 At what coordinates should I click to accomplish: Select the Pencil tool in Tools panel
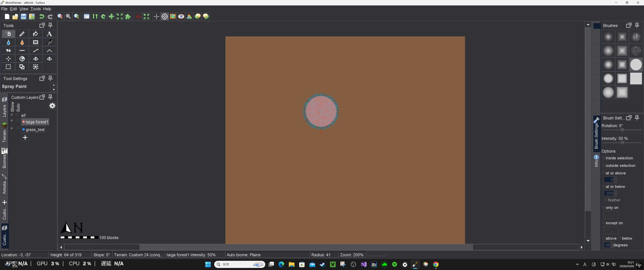[x=22, y=34]
